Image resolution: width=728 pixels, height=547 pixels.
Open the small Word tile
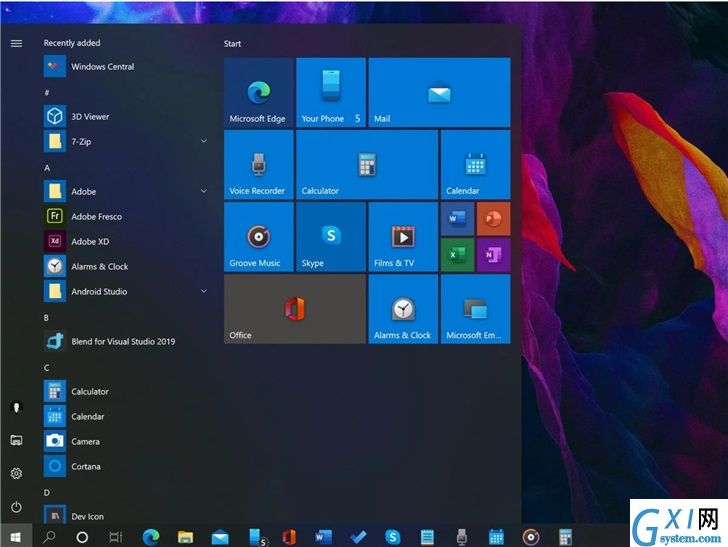[x=457, y=219]
